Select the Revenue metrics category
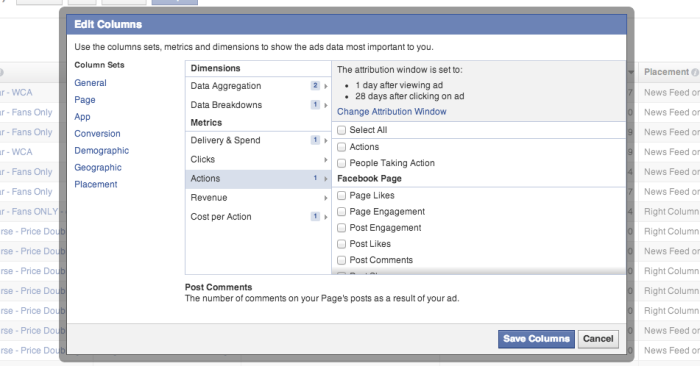Viewport: 700px width, 366px height. point(258,198)
